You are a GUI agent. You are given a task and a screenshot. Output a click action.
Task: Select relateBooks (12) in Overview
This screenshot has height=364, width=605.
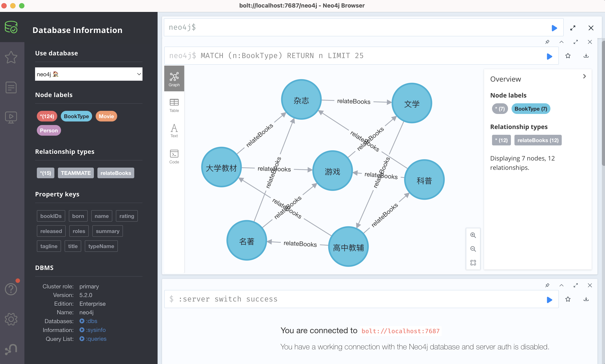[x=538, y=140]
